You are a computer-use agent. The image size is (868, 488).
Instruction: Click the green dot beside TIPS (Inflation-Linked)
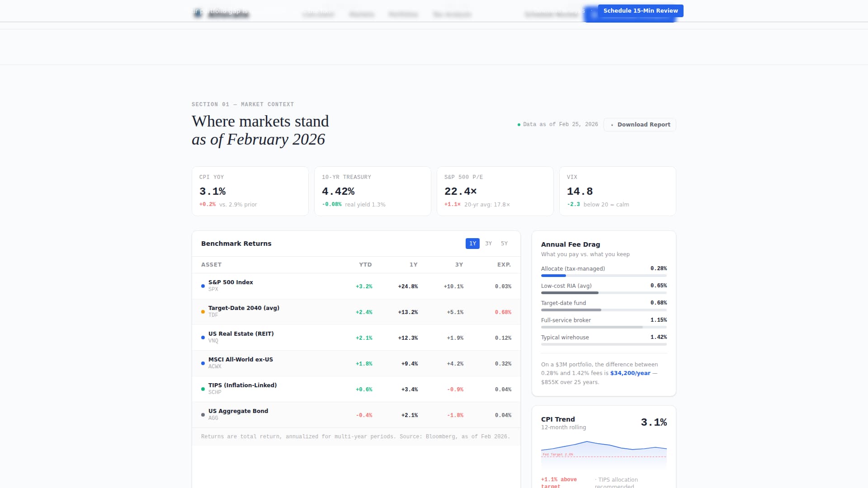[x=203, y=389]
